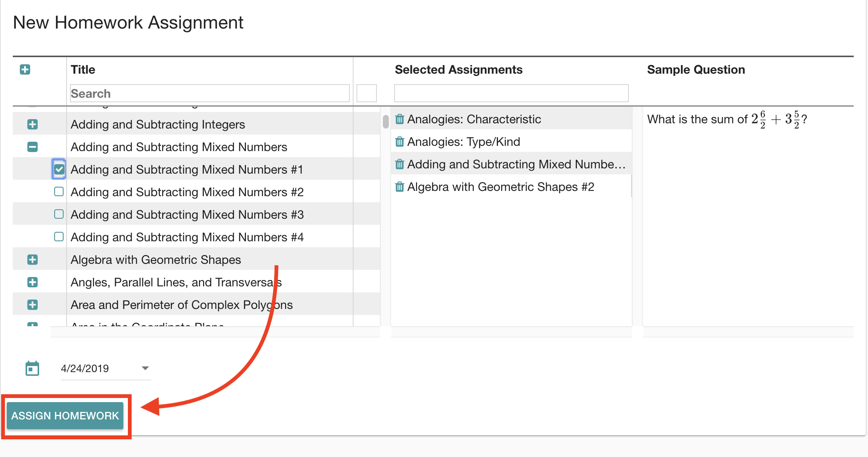This screenshot has width=868, height=457.
Task: Click Analogies: Type/Kind in selected list
Action: [x=464, y=142]
